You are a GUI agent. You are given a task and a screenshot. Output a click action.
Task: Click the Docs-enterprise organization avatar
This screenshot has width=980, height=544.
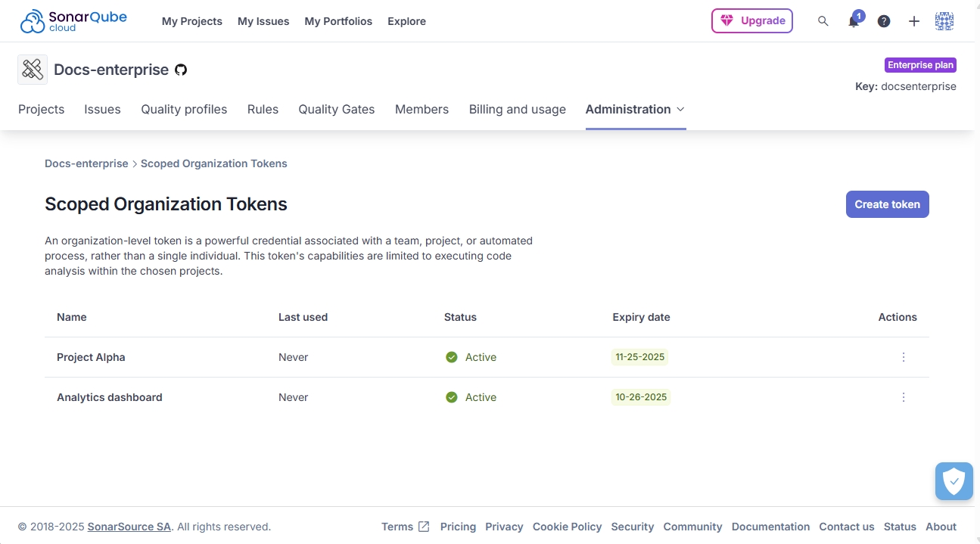[33, 70]
